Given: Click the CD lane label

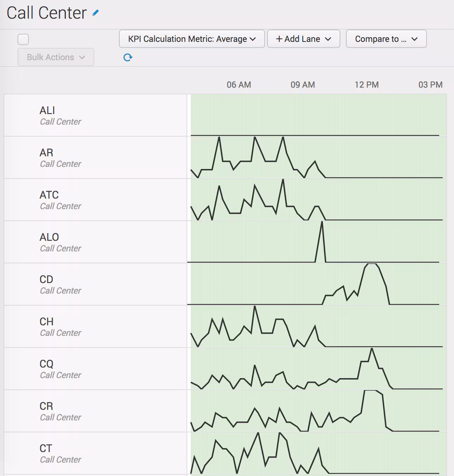Looking at the screenshot, I should point(46,280).
